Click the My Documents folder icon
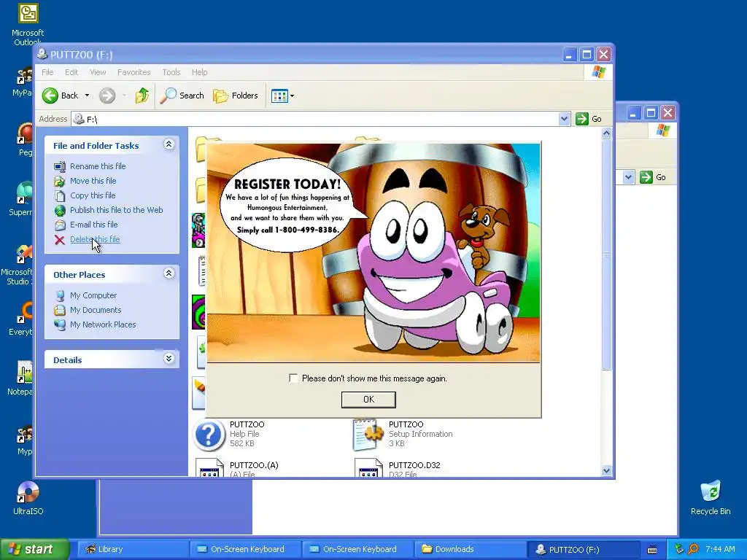This screenshot has height=560, width=747. click(60, 310)
